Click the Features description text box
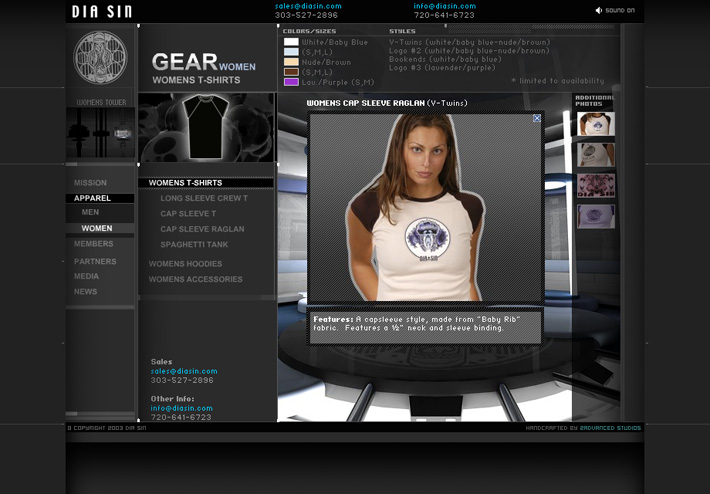This screenshot has height=494, width=710. tap(426, 327)
